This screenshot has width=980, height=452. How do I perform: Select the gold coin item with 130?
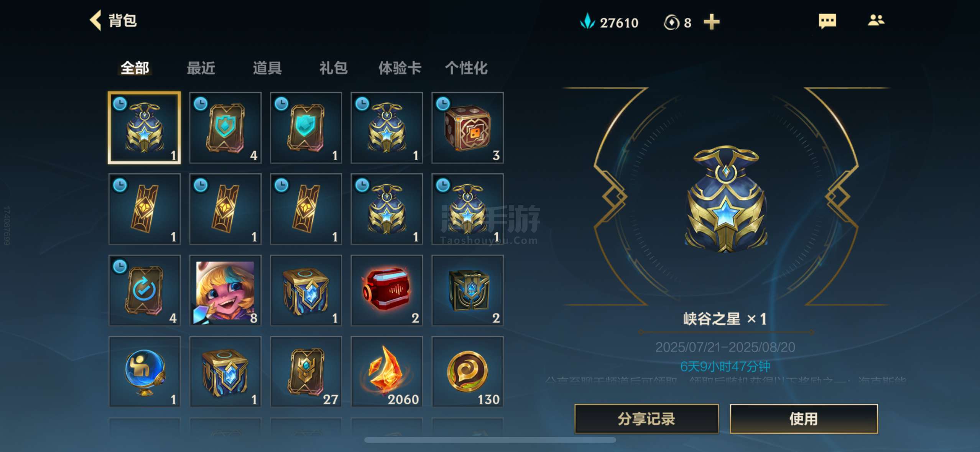tap(467, 371)
